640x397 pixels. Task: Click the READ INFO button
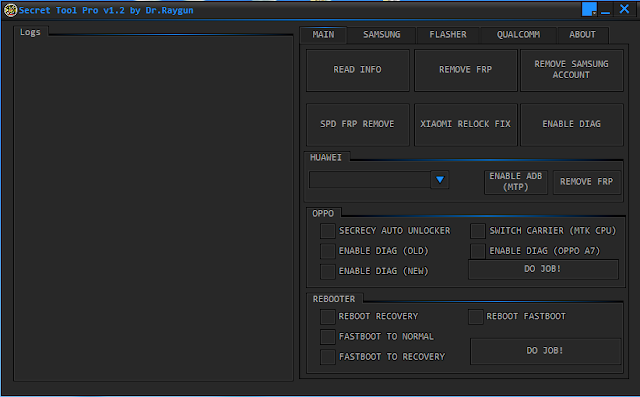pyautogui.click(x=358, y=70)
